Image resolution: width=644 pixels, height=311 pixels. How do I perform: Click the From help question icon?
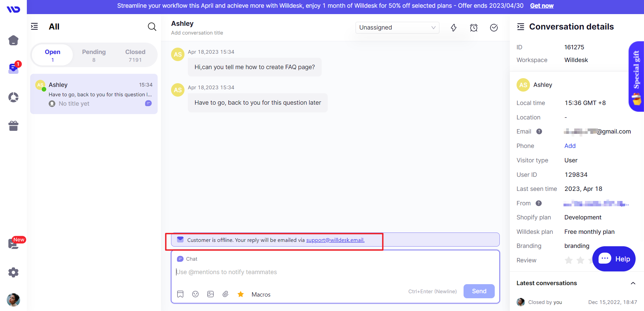point(539,203)
